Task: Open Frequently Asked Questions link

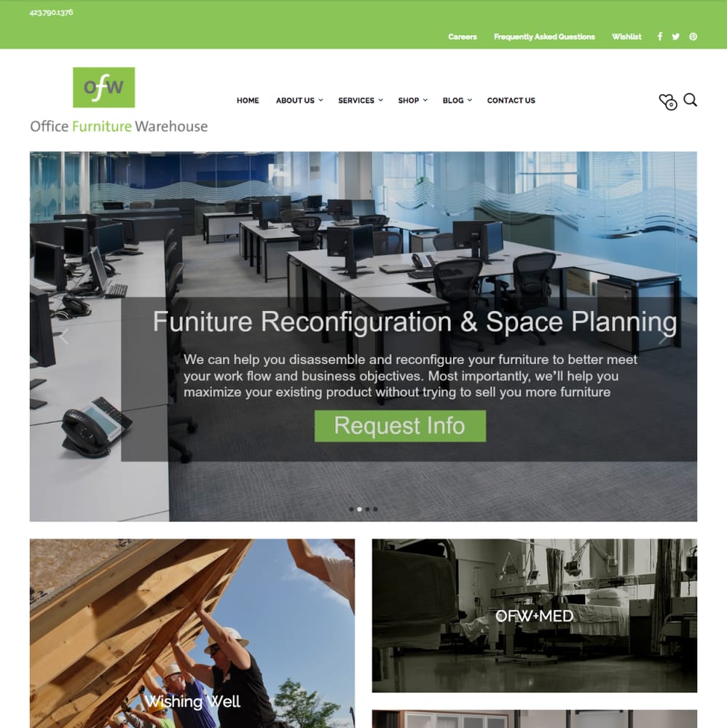Action: point(544,36)
